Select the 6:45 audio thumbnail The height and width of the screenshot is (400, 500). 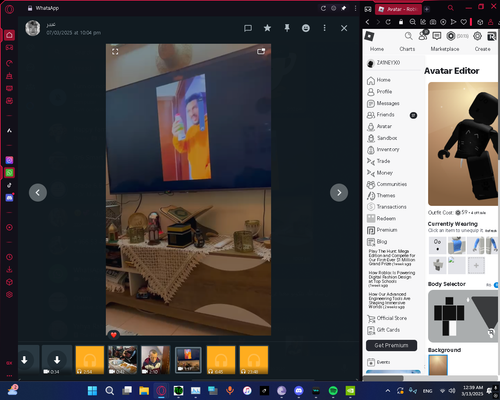[x=221, y=360]
